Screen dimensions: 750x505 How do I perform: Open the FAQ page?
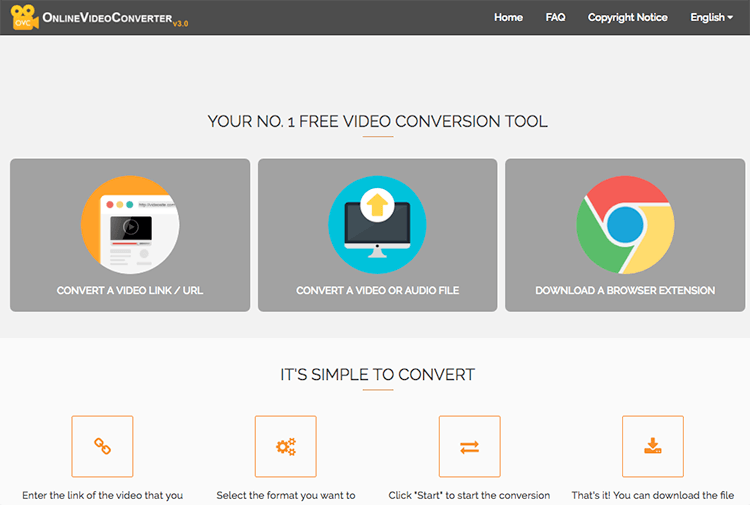point(555,17)
